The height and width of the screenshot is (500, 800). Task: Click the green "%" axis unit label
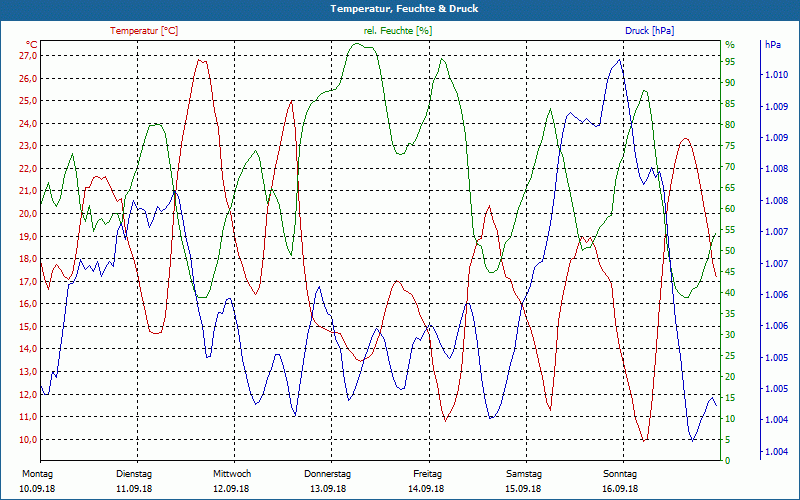tap(730, 45)
